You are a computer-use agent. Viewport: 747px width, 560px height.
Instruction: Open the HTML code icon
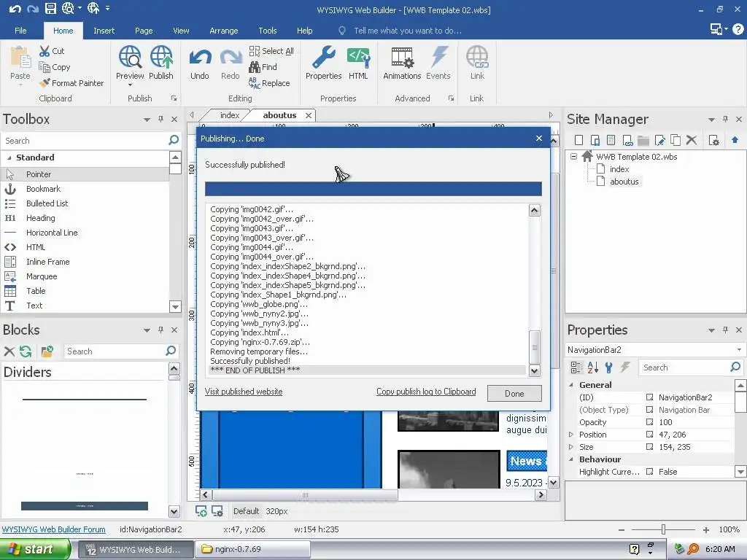(358, 57)
